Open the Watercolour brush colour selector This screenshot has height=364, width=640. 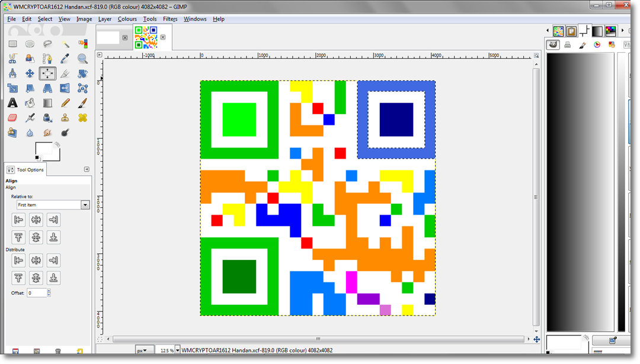click(583, 45)
